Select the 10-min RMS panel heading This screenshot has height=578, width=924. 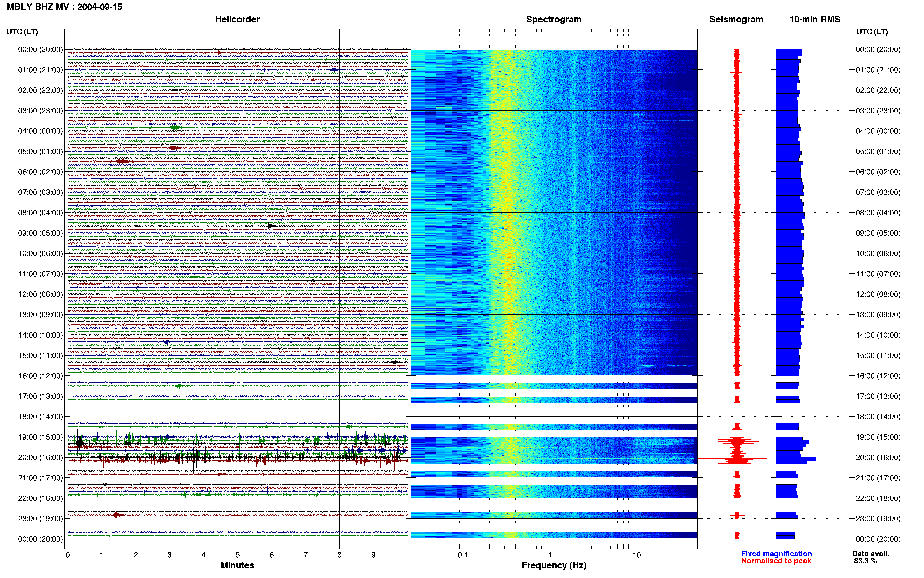click(x=815, y=19)
